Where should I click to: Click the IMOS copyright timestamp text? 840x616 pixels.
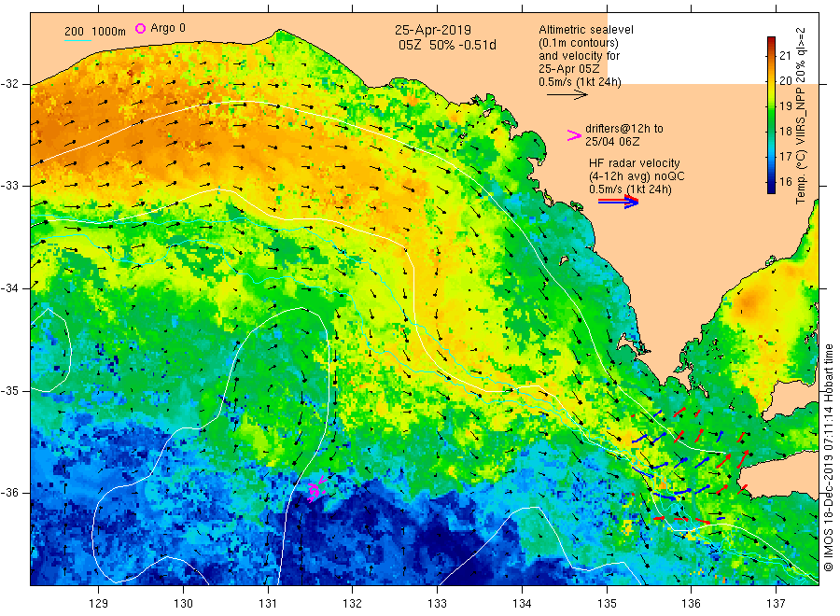(x=829, y=457)
